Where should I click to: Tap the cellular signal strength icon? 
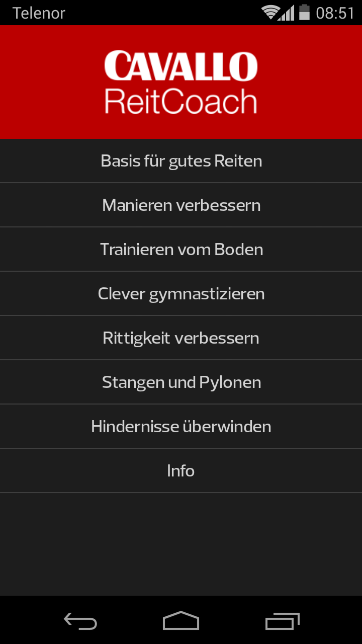tap(287, 13)
